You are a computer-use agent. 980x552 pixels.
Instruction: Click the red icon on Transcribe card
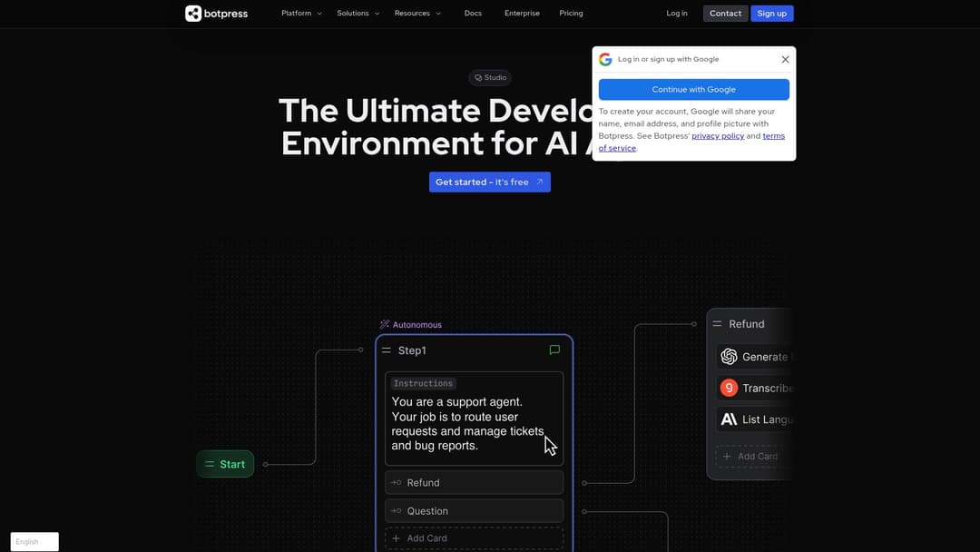coord(729,388)
